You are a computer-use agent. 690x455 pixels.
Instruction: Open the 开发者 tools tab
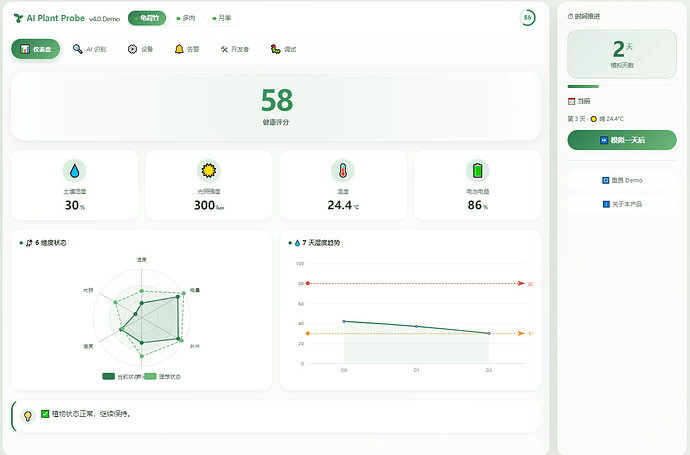pos(235,49)
